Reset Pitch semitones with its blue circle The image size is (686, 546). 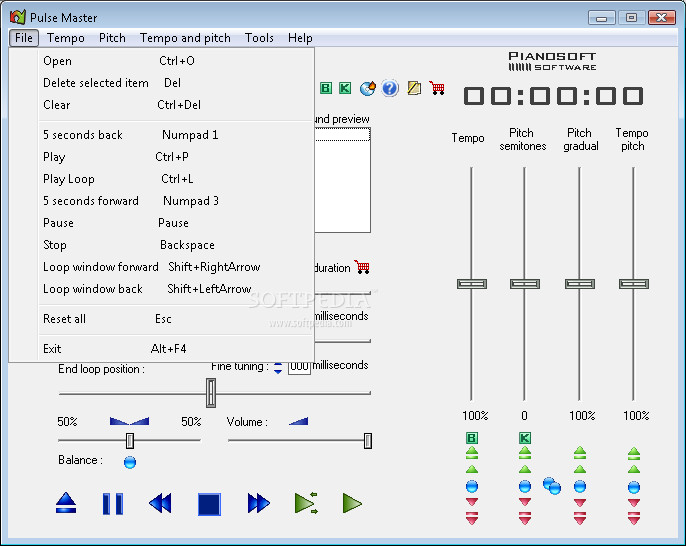525,486
